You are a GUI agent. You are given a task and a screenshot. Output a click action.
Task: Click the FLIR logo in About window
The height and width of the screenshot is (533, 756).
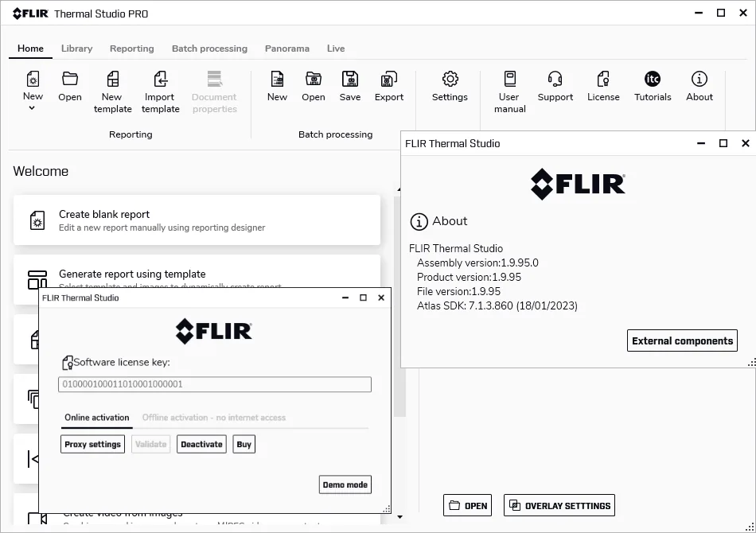[578, 184]
